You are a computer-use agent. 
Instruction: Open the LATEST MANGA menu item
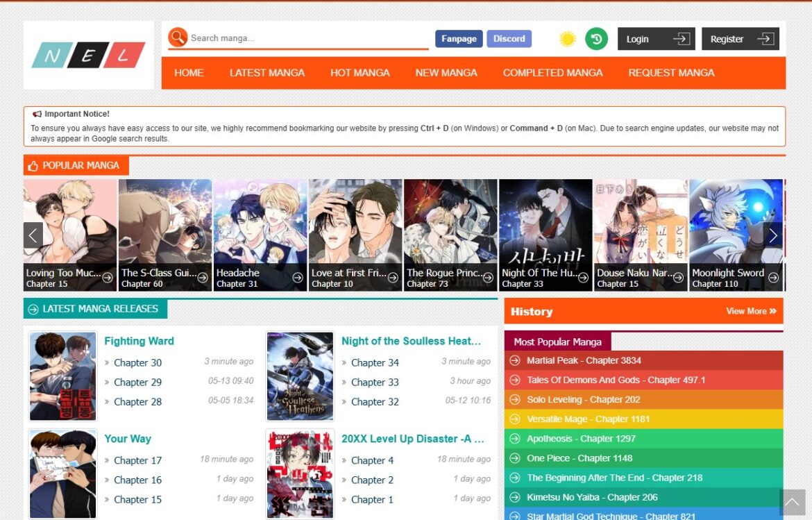(267, 73)
